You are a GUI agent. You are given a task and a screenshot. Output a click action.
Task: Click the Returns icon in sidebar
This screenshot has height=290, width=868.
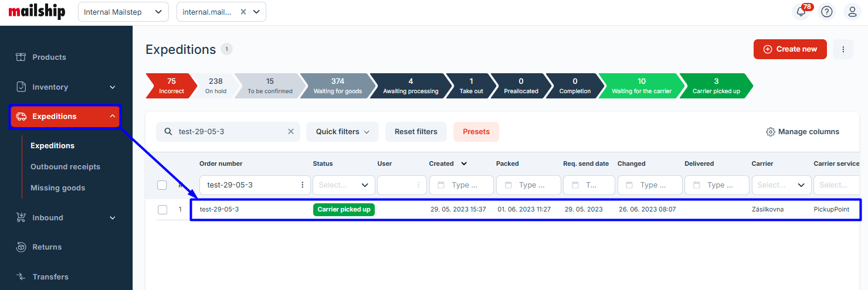coord(21,247)
